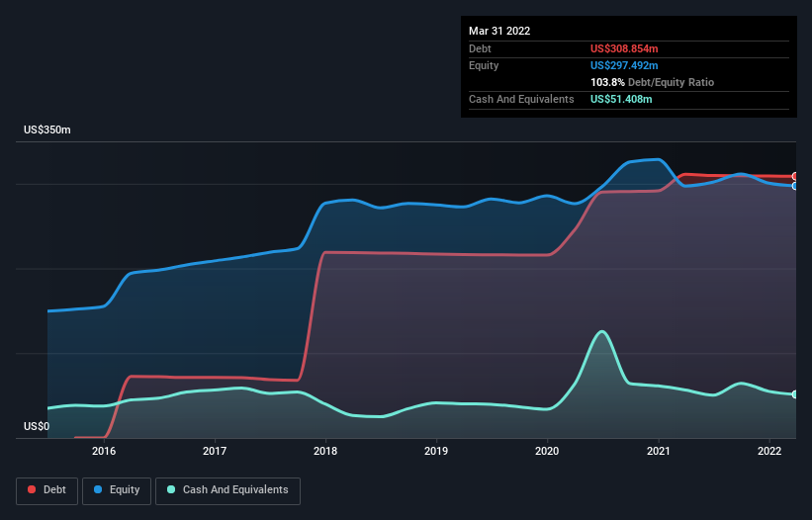Click the US$350m y-axis label
This screenshot has height=520, width=812.
(47, 130)
